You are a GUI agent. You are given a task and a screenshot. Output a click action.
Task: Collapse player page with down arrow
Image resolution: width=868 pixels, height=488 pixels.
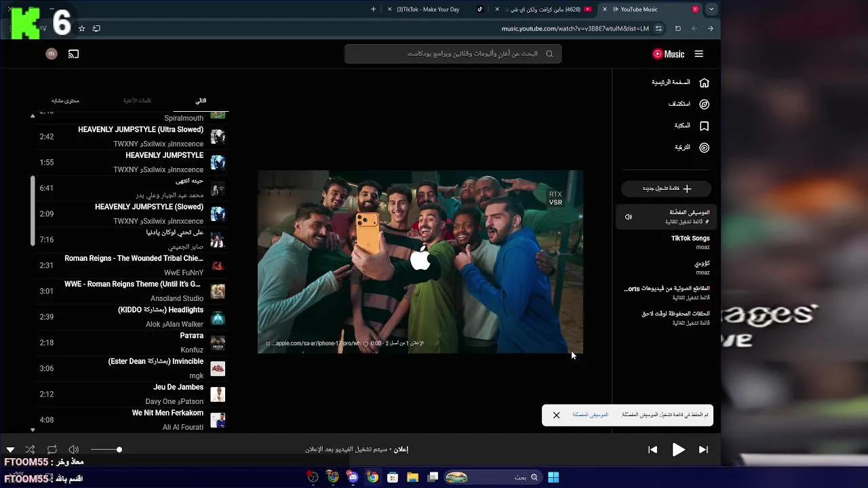pos(10,449)
